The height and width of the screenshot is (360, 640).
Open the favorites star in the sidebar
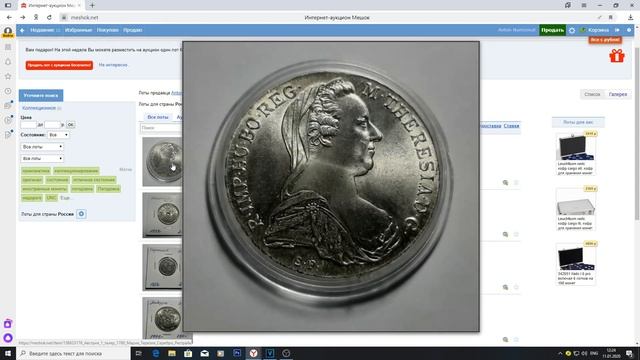coord(8,76)
